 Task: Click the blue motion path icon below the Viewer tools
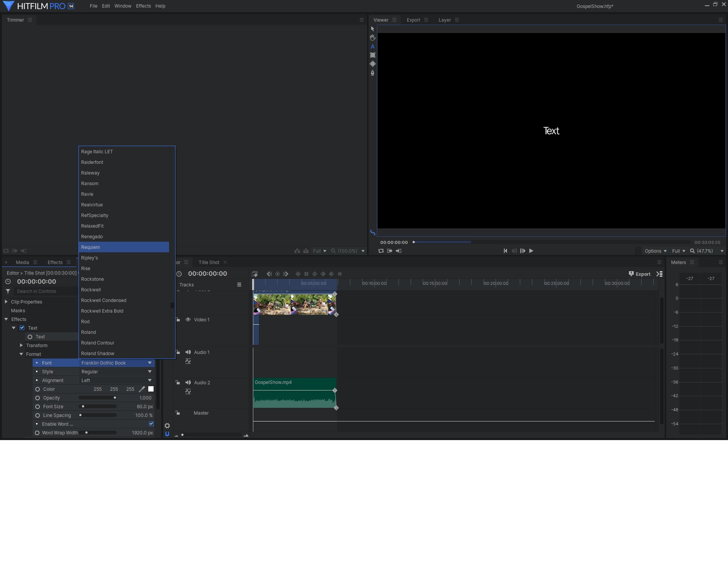[x=372, y=233]
